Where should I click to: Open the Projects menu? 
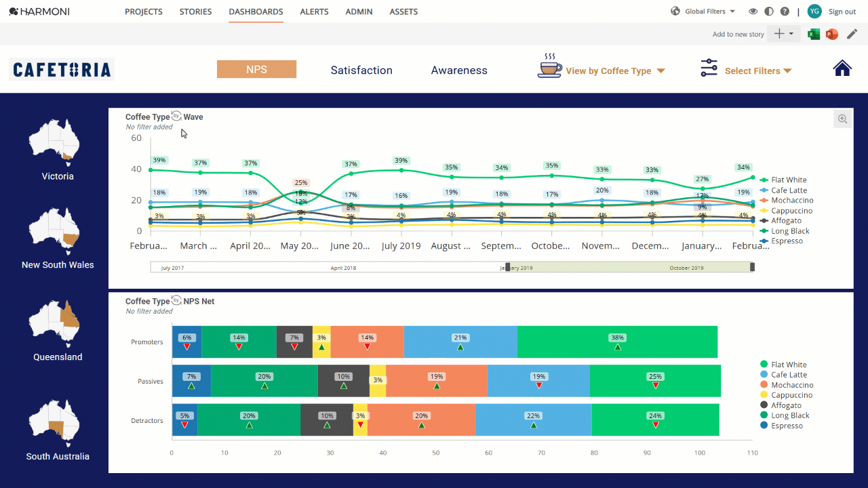144,12
